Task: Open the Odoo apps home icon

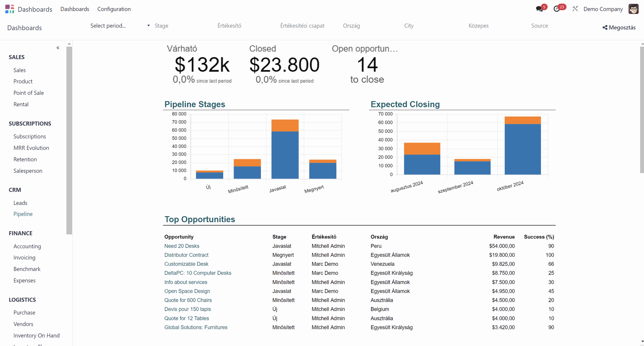Action: click(x=10, y=9)
